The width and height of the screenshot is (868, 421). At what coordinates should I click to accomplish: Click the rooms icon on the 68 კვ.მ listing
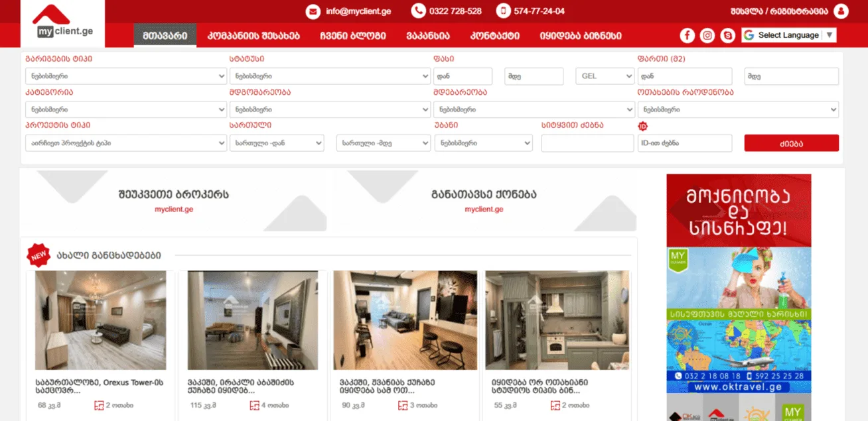(100, 405)
